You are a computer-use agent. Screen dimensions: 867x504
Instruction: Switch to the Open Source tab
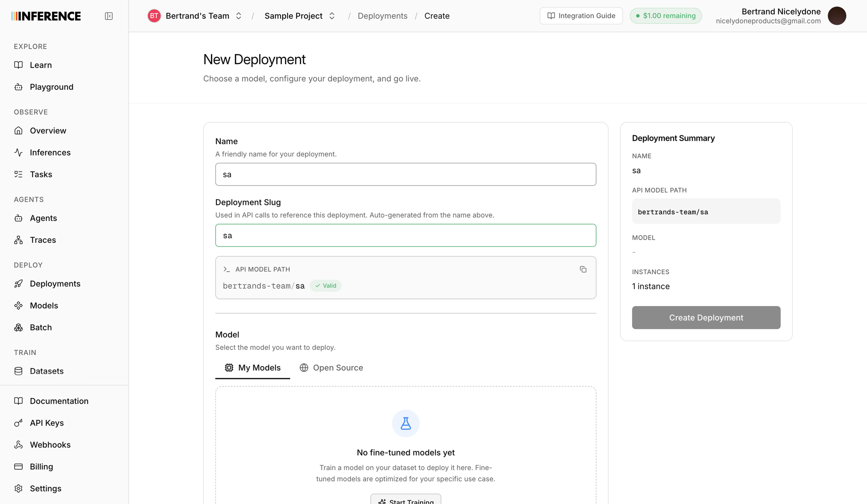(331, 367)
